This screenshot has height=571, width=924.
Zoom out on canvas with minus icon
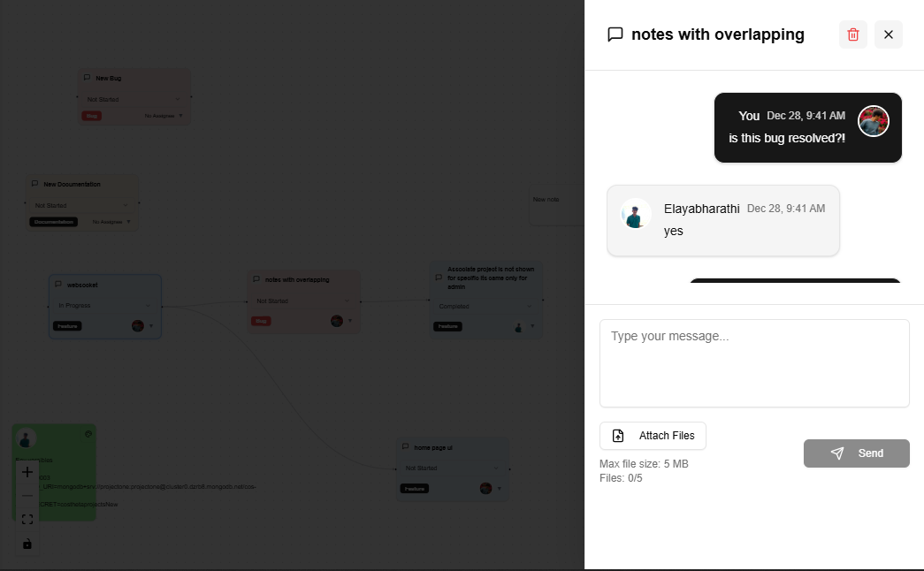27,496
